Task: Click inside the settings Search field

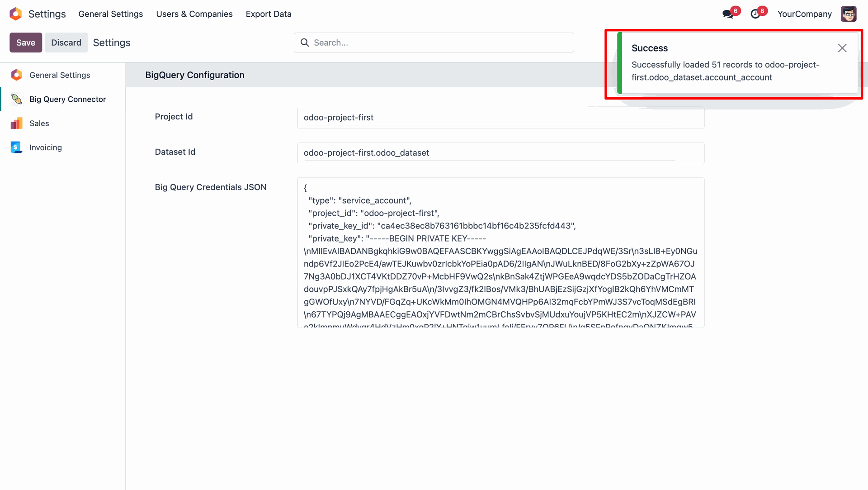Action: [x=434, y=43]
